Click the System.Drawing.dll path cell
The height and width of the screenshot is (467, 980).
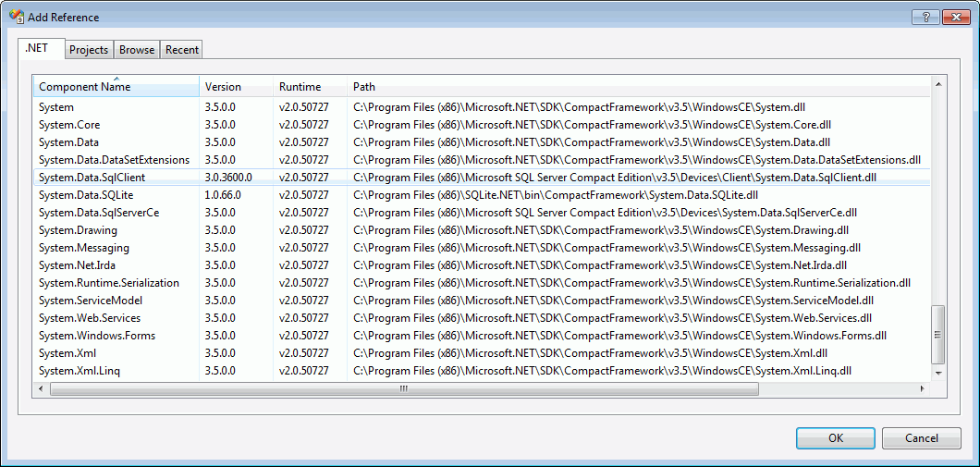[601, 230]
